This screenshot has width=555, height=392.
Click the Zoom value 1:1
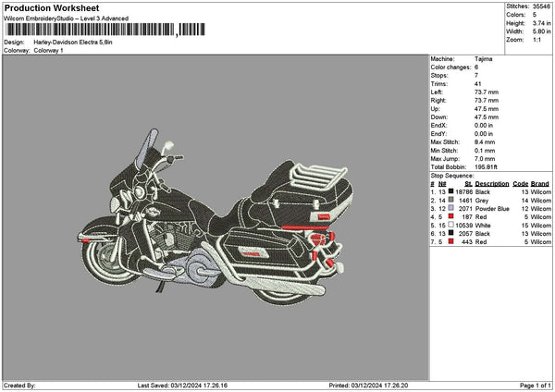536,40
